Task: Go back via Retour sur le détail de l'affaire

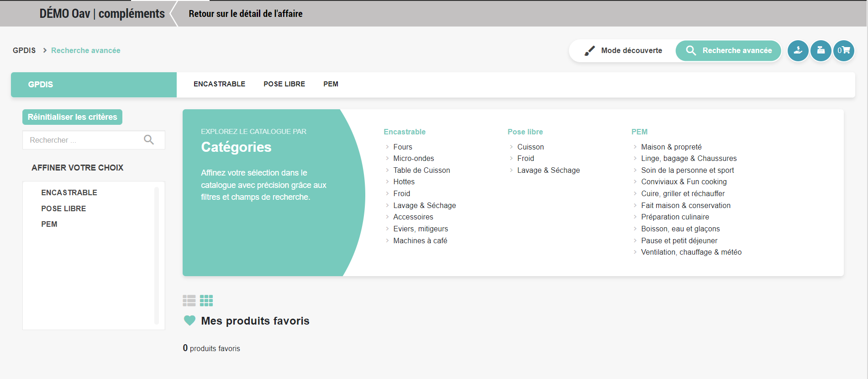Action: 245,14
